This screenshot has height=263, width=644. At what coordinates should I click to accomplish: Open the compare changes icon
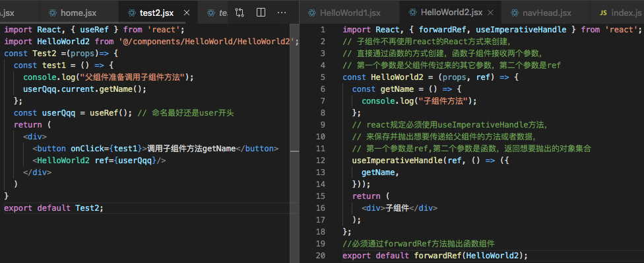coord(240,13)
